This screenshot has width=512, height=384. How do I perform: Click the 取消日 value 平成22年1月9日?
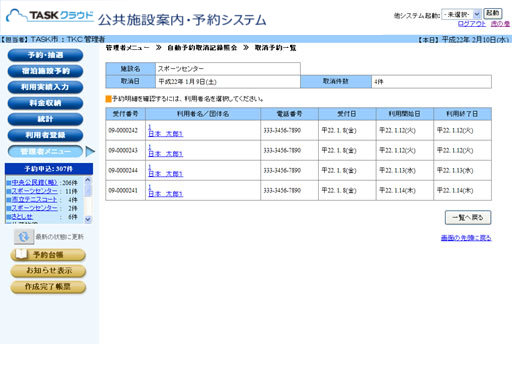pos(187,82)
